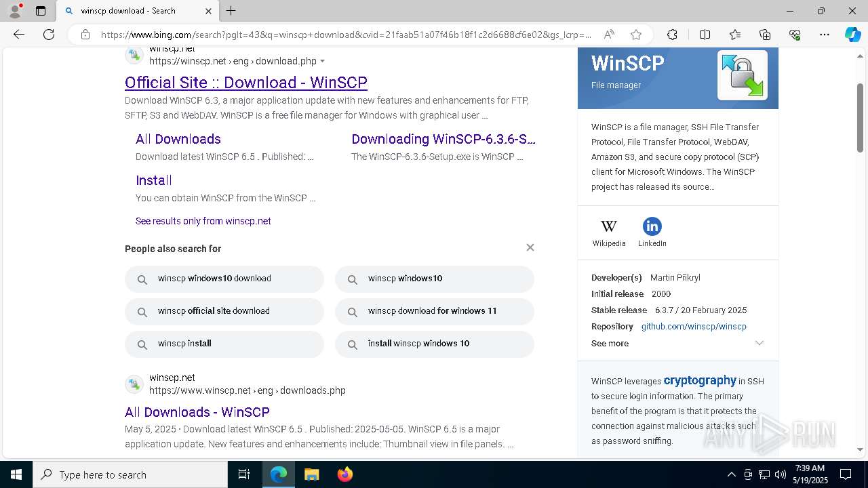Open Settings and more menu
This screenshot has width=868, height=488.
825,35
